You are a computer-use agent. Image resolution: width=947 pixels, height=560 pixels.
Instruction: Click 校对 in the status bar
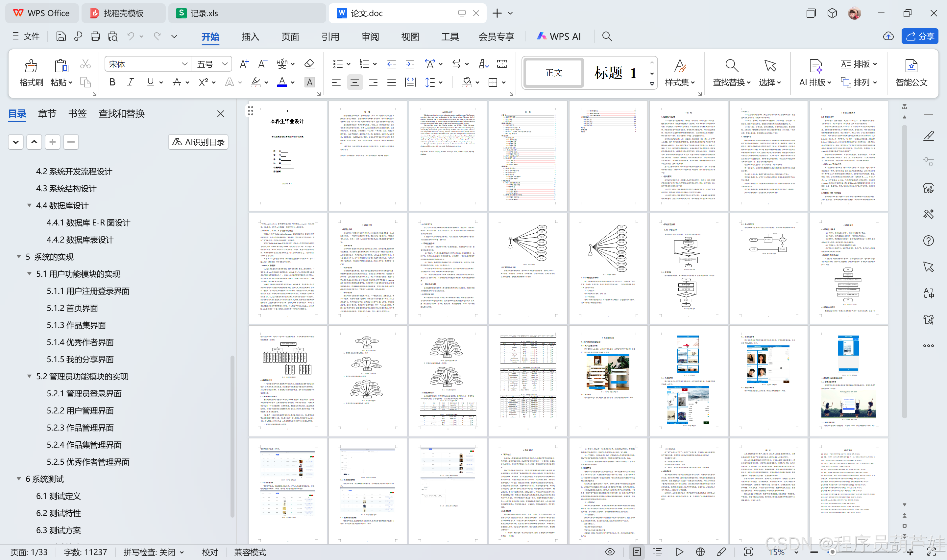coord(210,552)
